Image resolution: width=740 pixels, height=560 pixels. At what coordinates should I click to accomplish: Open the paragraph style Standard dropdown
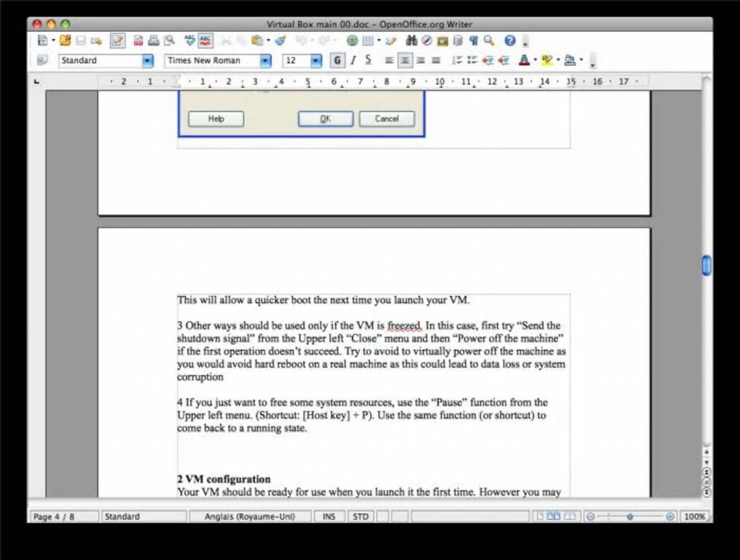147,60
